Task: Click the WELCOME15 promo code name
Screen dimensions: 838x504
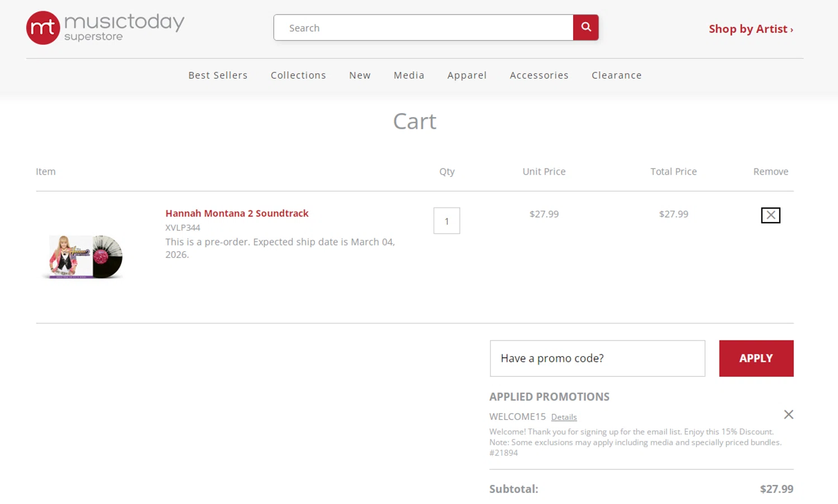Action: click(517, 417)
